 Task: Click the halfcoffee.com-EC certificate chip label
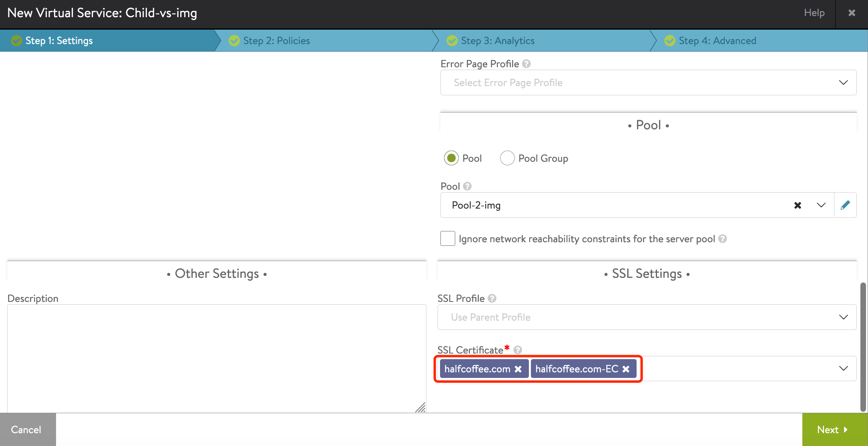click(577, 369)
